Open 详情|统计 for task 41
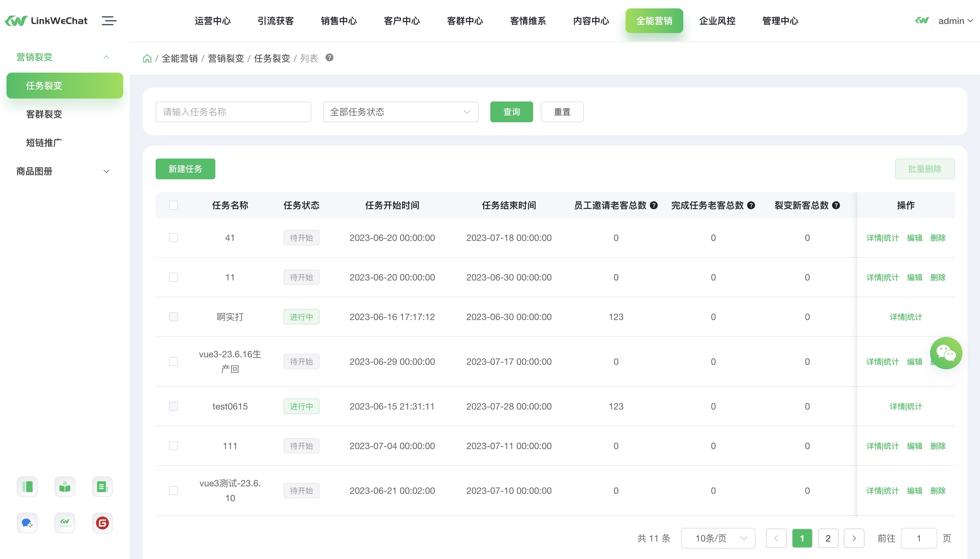Image resolution: width=980 pixels, height=559 pixels. coord(882,238)
